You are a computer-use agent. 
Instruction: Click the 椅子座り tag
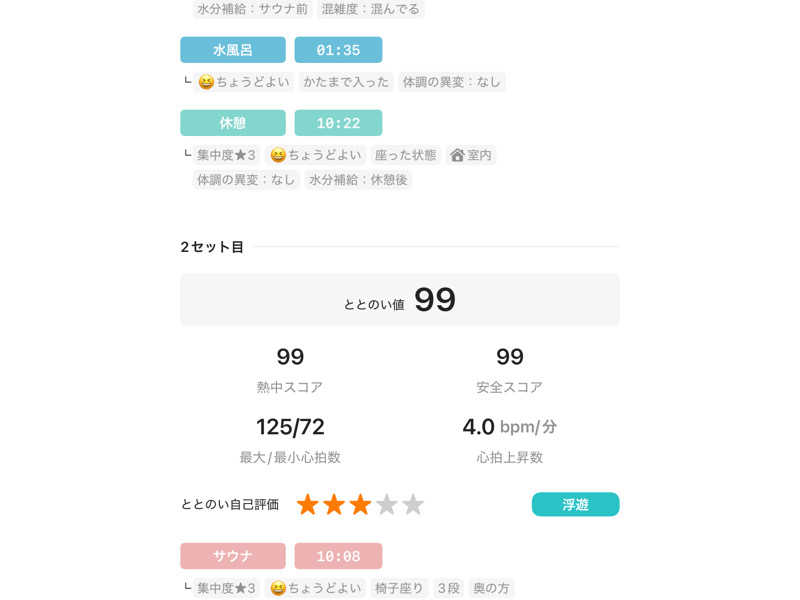[400, 588]
